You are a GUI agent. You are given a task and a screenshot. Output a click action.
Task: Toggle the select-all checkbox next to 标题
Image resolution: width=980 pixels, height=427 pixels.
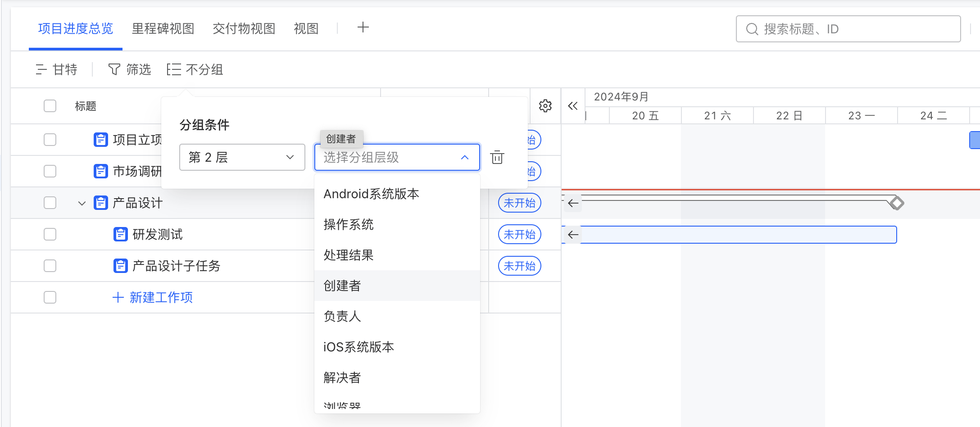tap(50, 106)
